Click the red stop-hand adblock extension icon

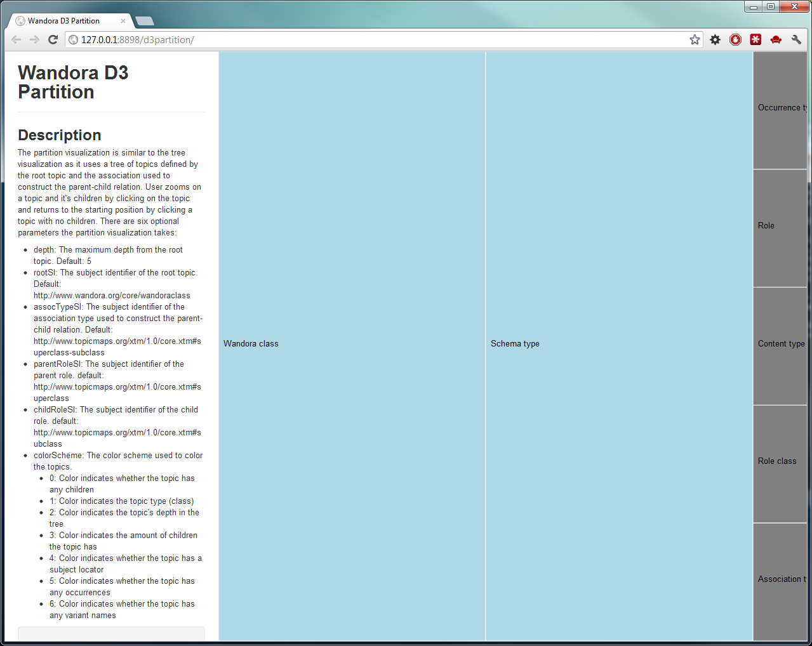pos(735,39)
